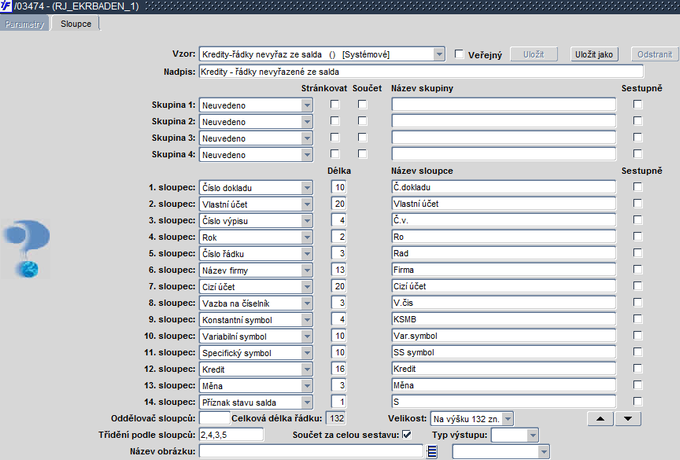The height and width of the screenshot is (460, 680).
Task: Check Sestupně for the Název firmy column
Action: pyautogui.click(x=637, y=270)
